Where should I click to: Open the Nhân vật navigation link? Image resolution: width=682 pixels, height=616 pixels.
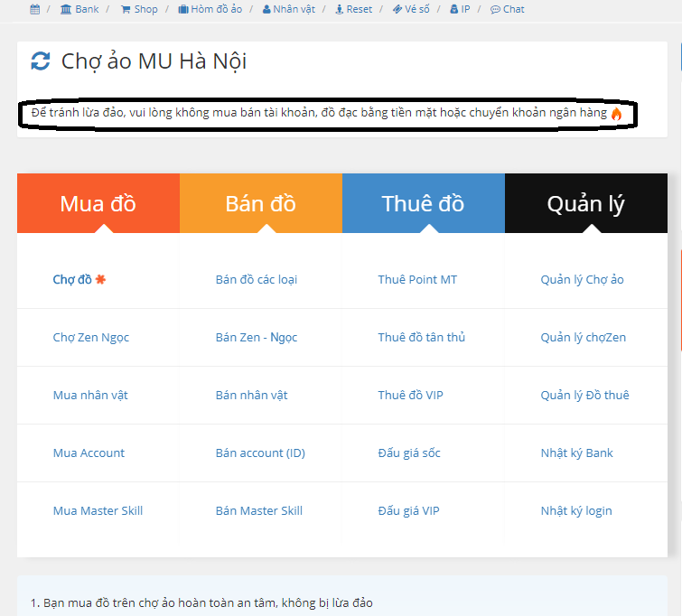pos(294,9)
